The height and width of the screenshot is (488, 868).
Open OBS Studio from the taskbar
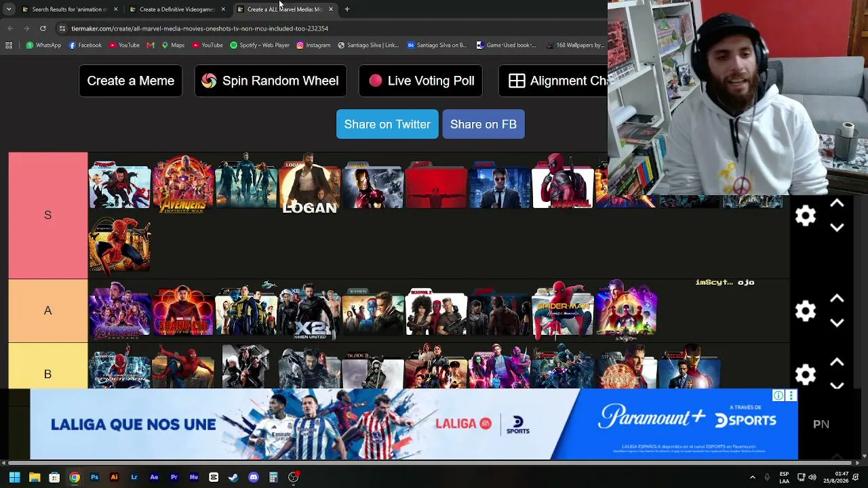pos(293,477)
